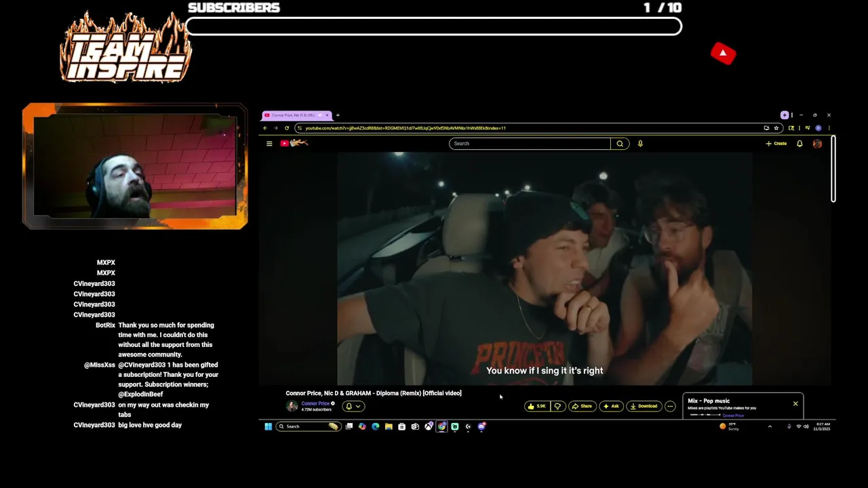Open the YouTube account avatar menu
This screenshot has height=488, width=868.
(x=817, y=144)
